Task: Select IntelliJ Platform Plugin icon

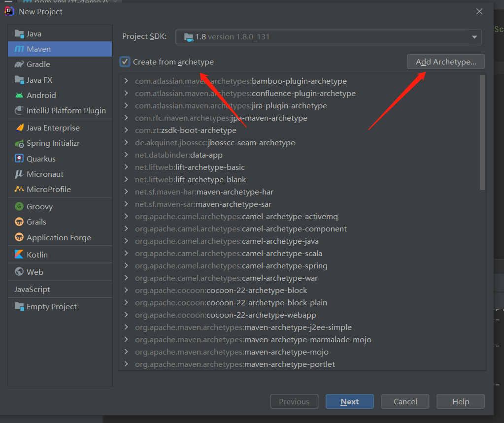Action: (x=19, y=110)
